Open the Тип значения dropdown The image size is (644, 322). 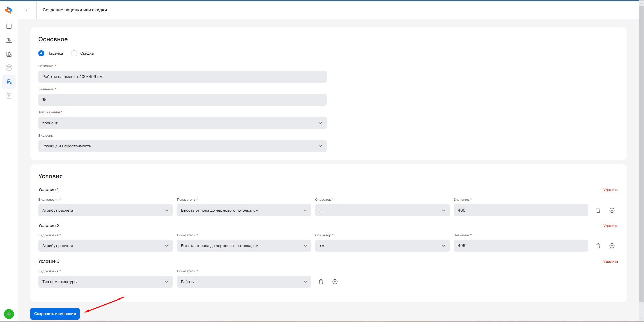click(182, 123)
